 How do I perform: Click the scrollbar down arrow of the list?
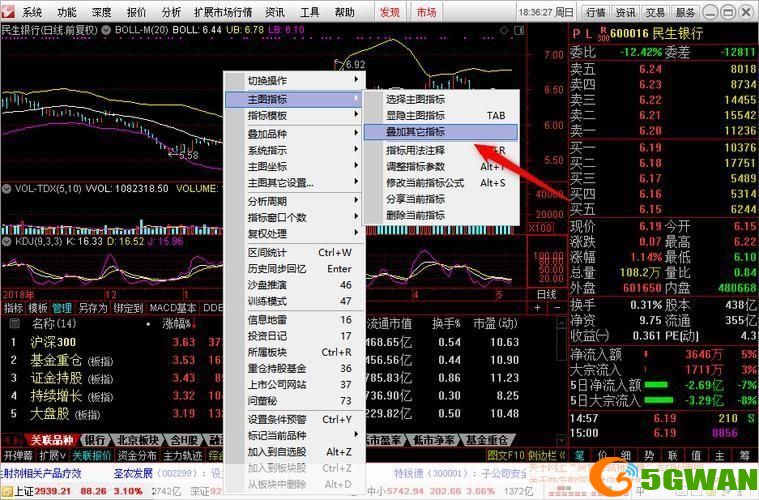pyautogui.click(x=562, y=440)
